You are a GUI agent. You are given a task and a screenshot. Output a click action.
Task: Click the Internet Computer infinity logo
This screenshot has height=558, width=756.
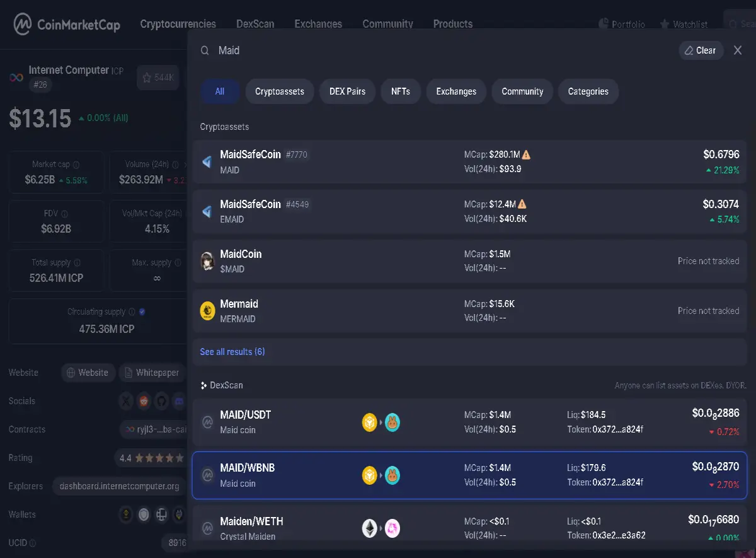click(x=16, y=78)
